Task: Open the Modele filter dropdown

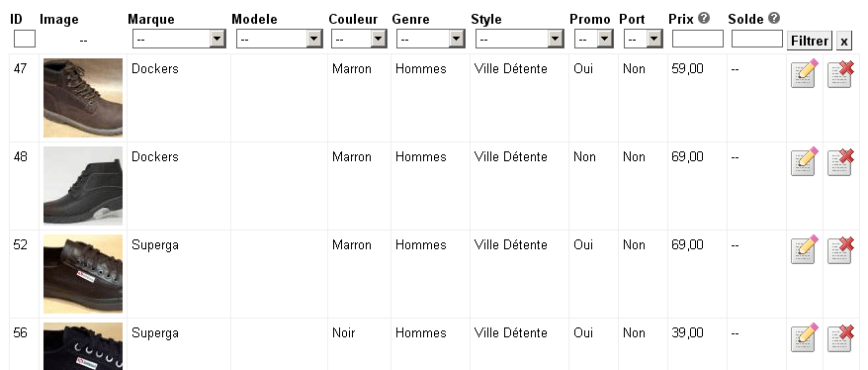Action: (280, 39)
